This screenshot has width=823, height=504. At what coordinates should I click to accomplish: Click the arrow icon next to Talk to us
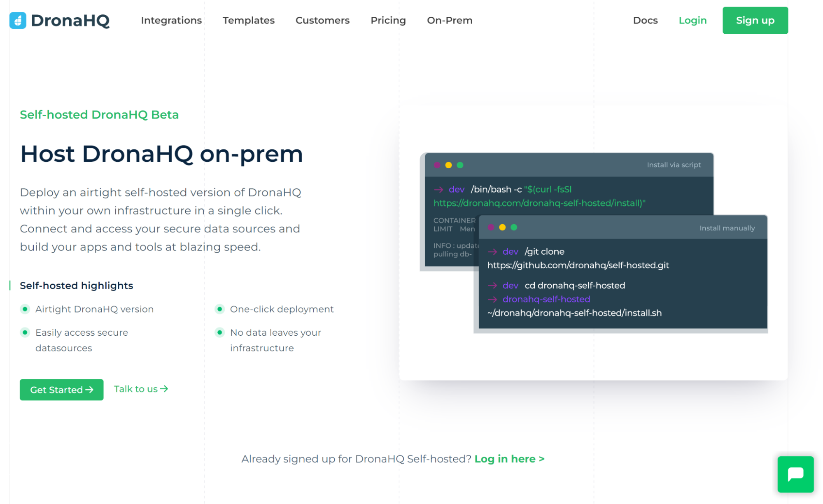164,388
